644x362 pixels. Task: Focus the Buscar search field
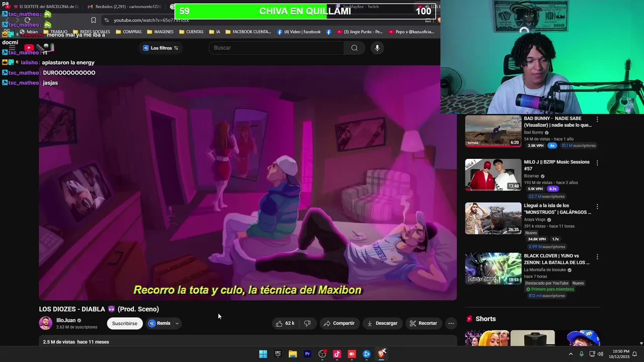276,48
